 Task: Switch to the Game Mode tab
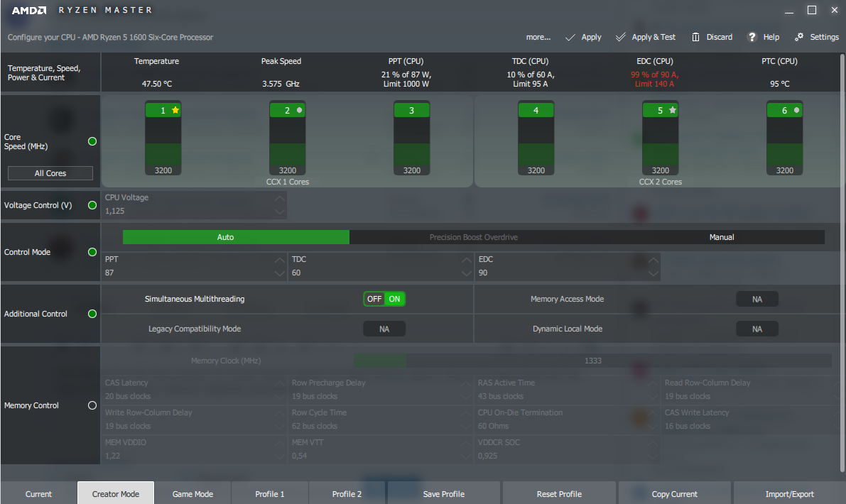click(x=192, y=494)
